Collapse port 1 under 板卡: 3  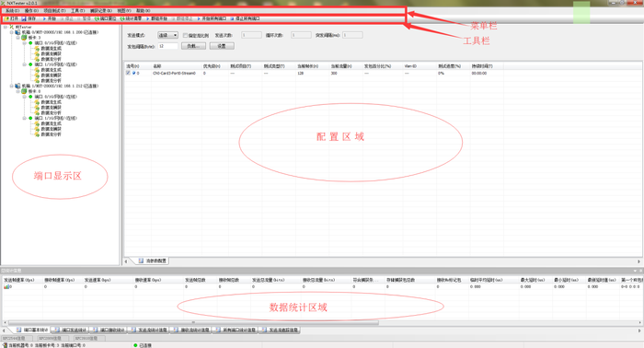point(24,64)
